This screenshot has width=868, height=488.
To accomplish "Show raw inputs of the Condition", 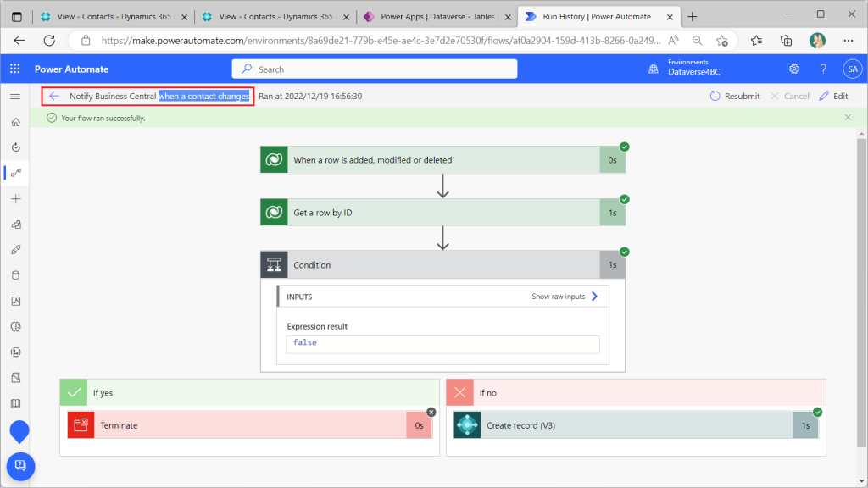I will tap(565, 297).
